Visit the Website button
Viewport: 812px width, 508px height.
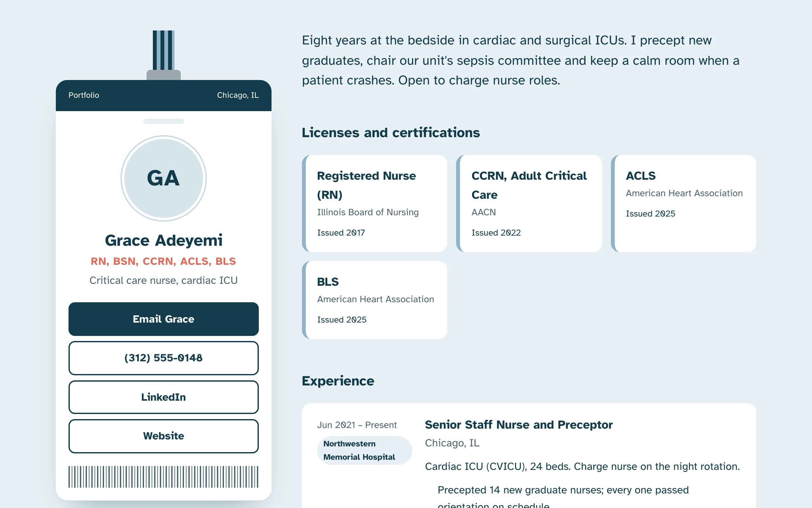(x=163, y=436)
